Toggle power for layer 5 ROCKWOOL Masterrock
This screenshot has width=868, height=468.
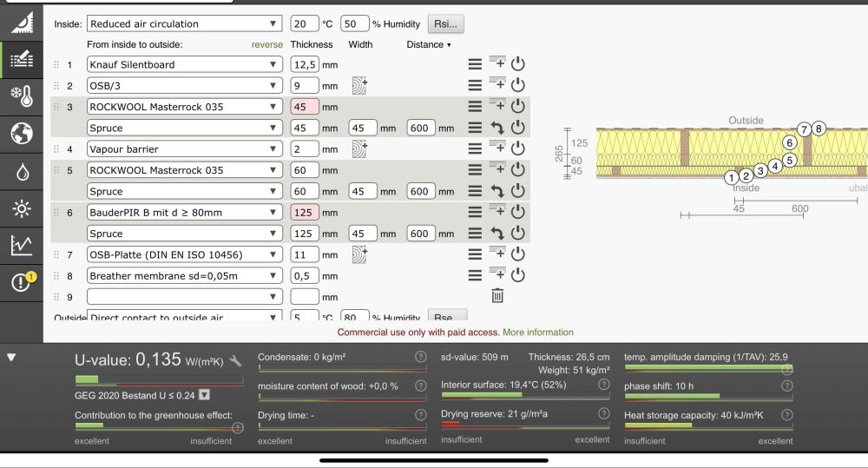point(517,169)
